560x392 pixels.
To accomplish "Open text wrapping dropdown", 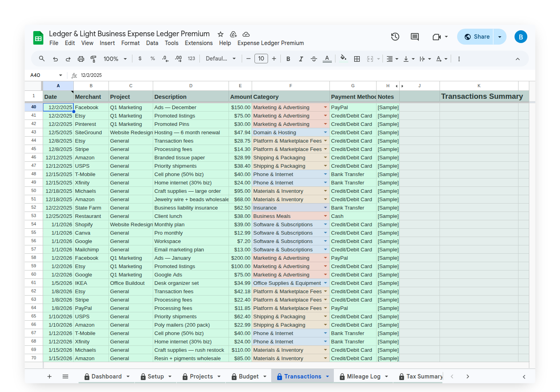I will pyautogui.click(x=425, y=59).
